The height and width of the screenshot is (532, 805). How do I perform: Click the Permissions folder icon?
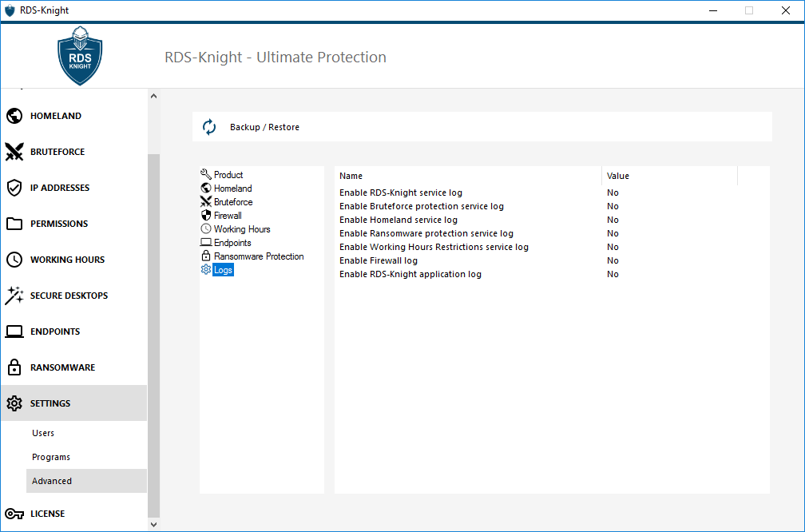pos(14,224)
